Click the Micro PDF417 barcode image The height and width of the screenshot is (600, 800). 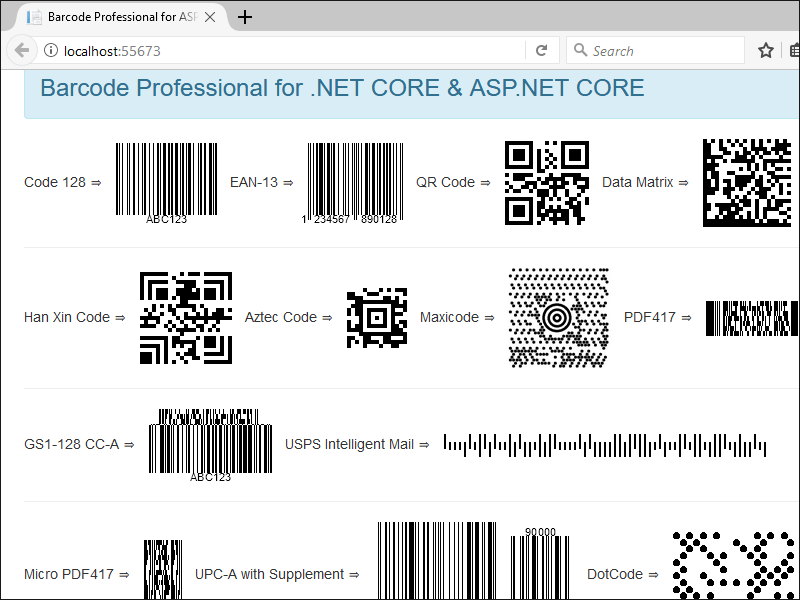(x=163, y=569)
